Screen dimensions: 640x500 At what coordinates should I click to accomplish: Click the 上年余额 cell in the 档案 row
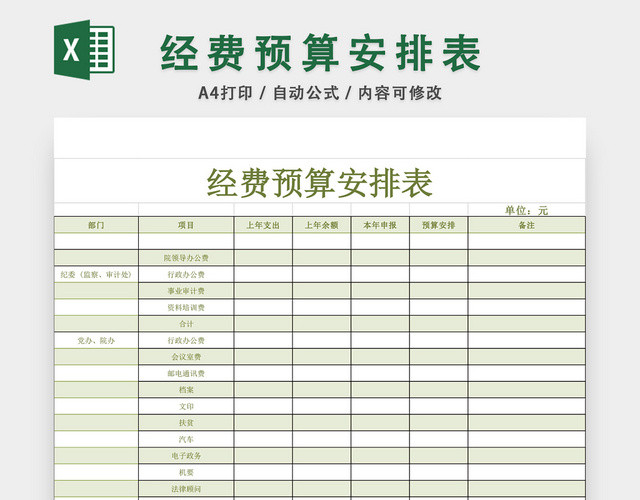pos(322,390)
